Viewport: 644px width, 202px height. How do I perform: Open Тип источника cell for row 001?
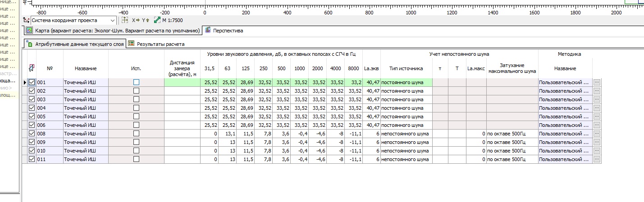(406, 83)
